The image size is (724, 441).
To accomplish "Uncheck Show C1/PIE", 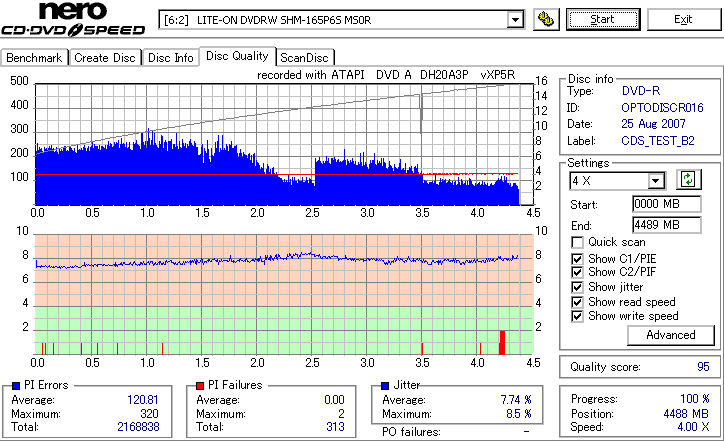I will 577,259.
